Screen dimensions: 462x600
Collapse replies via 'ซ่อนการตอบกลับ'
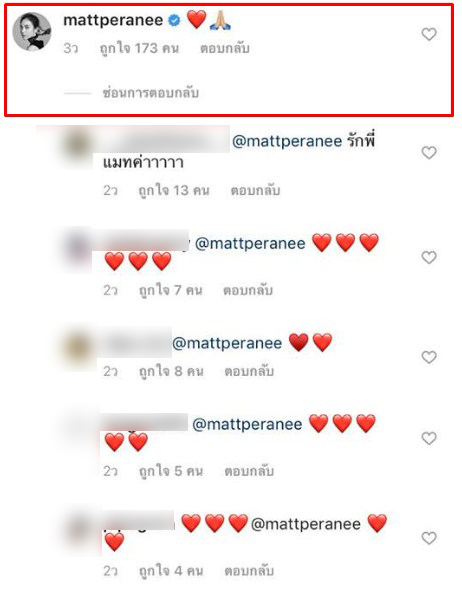pos(150,93)
